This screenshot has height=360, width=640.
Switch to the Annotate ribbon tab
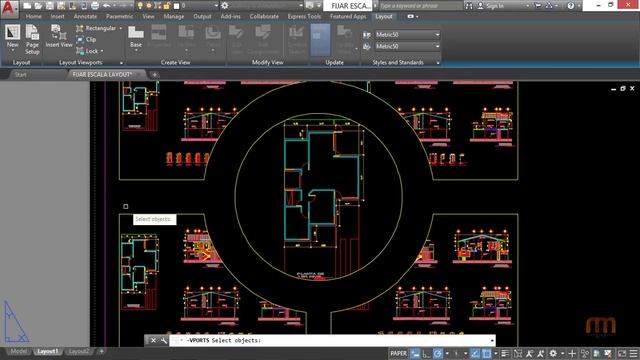coord(85,16)
